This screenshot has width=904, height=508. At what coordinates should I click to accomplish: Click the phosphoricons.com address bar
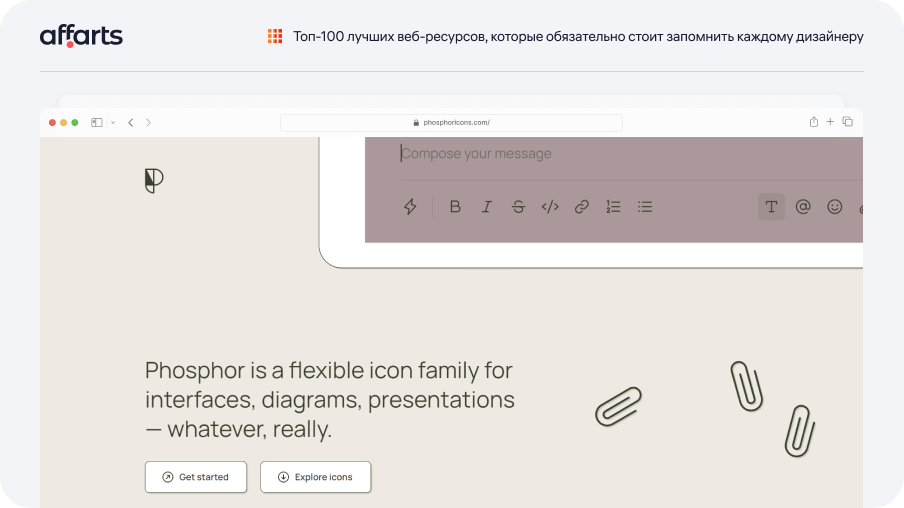(451, 122)
